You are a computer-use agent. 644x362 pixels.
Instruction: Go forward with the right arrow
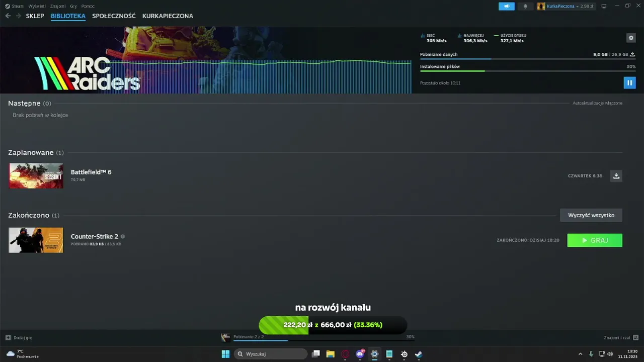click(x=18, y=16)
